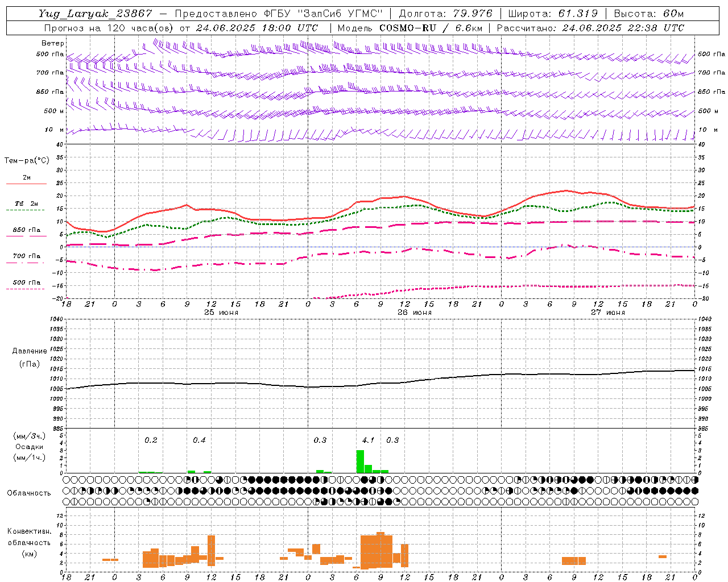The height and width of the screenshot is (582, 728).
Task: Click the dotted line sample under 500 гПа temperature legend
Action: click(x=26, y=289)
